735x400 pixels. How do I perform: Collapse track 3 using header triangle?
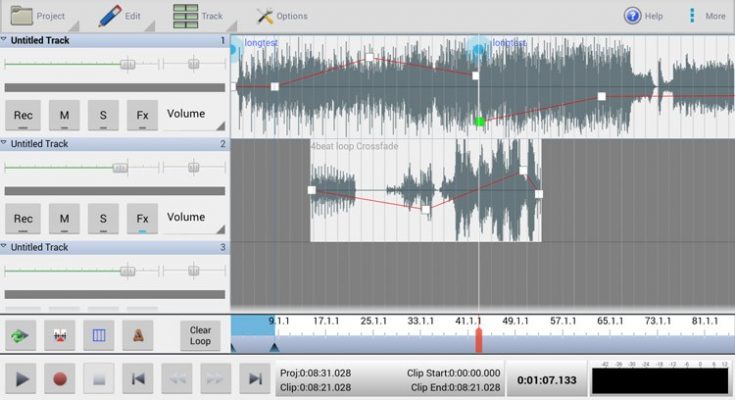4,246
